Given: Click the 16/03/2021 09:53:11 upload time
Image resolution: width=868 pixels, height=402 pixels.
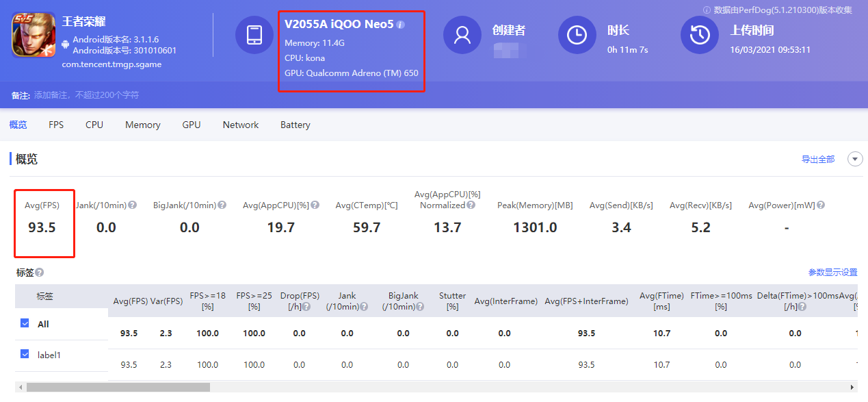Looking at the screenshot, I should 770,50.
